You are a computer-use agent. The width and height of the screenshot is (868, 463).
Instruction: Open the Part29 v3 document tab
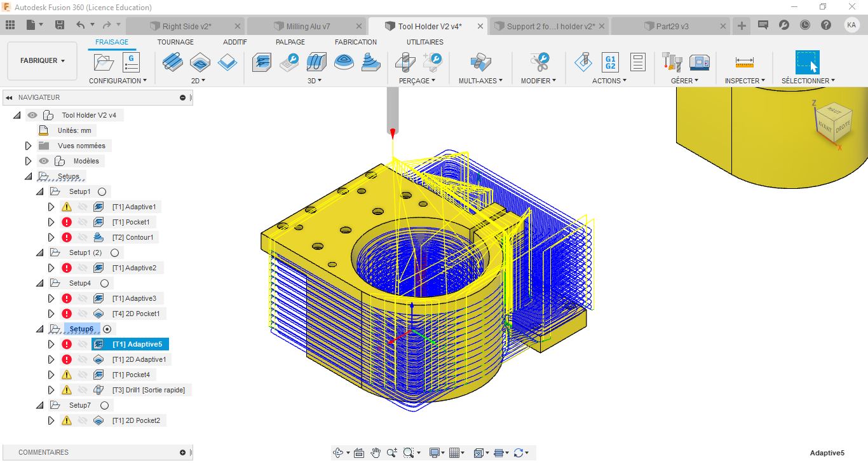click(x=672, y=26)
